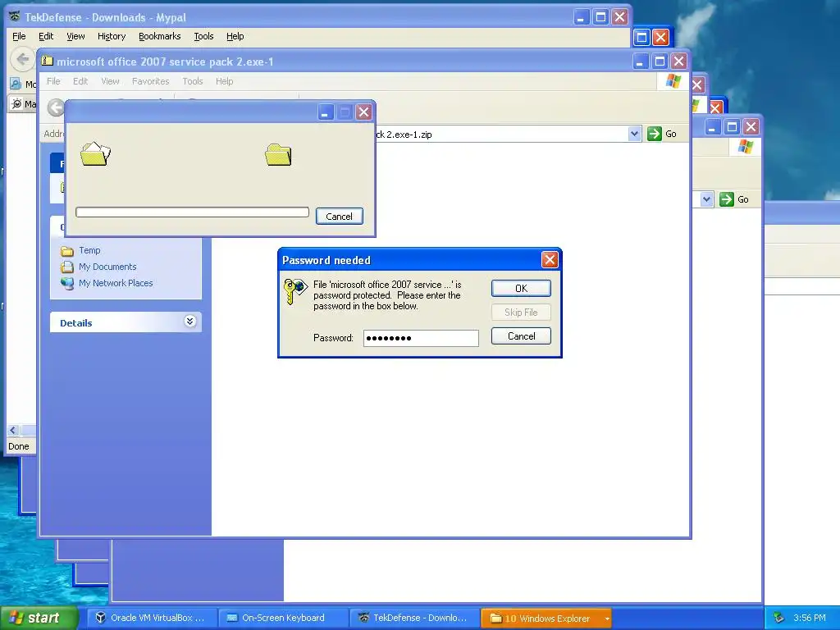This screenshot has width=840, height=630.
Task: Cancel the file copy progress dialog
Action: click(339, 217)
